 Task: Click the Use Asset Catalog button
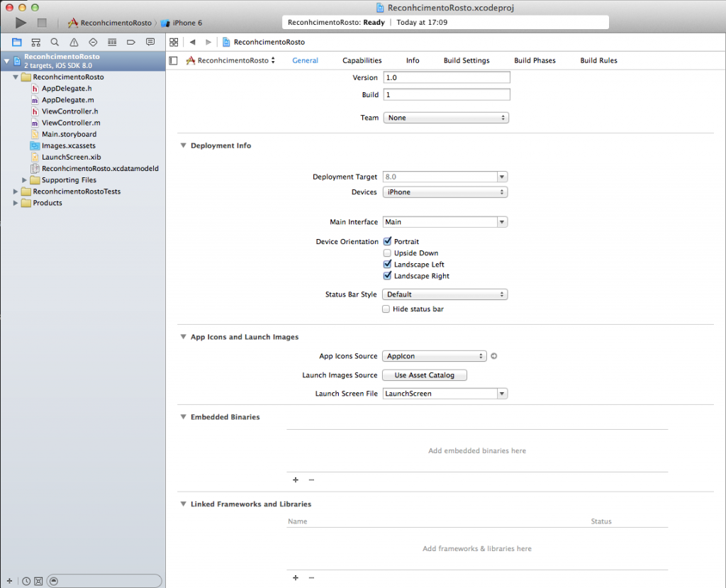424,375
